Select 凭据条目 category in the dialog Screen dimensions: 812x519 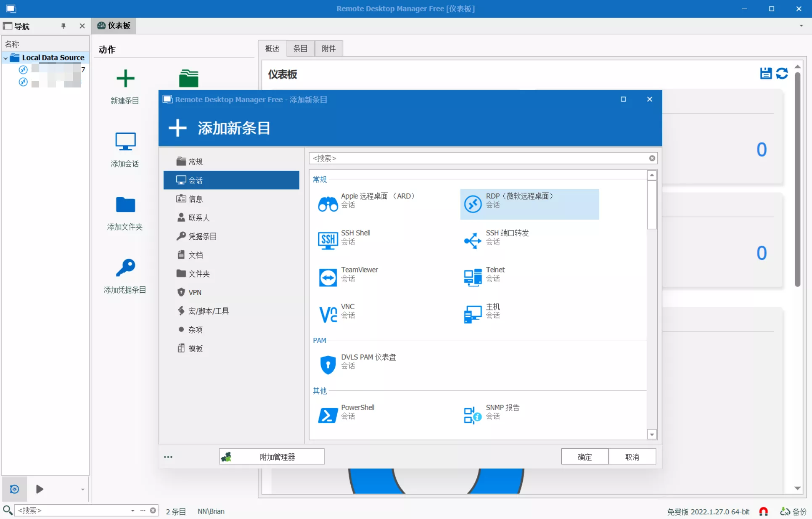(231, 236)
